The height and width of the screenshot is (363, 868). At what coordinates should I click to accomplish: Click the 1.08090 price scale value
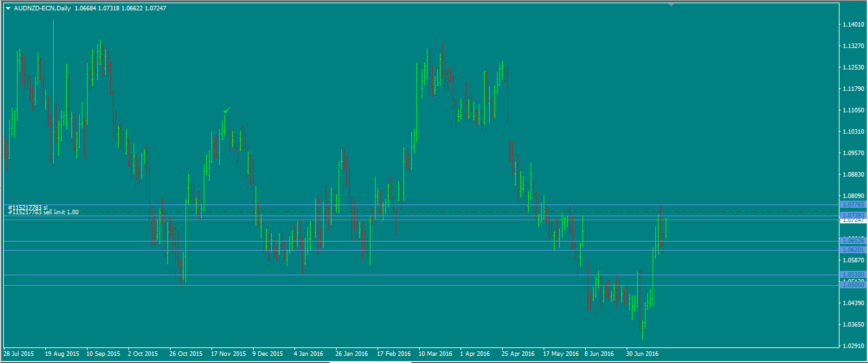tap(853, 196)
